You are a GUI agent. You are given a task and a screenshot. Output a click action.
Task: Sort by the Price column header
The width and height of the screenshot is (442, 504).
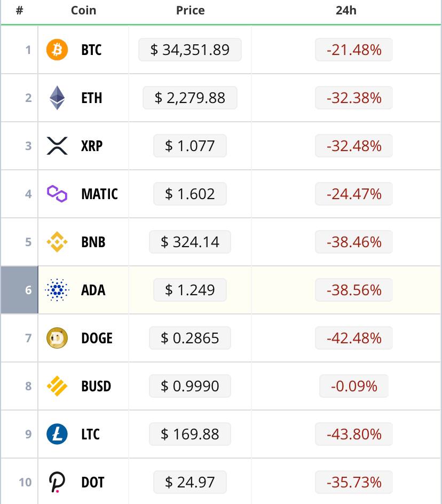[x=190, y=10]
